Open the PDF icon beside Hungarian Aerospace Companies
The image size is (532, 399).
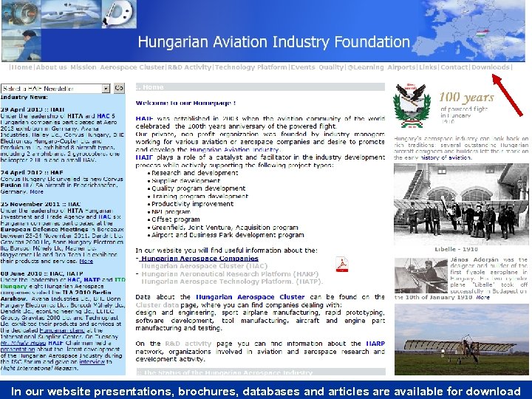pyautogui.click(x=341, y=265)
